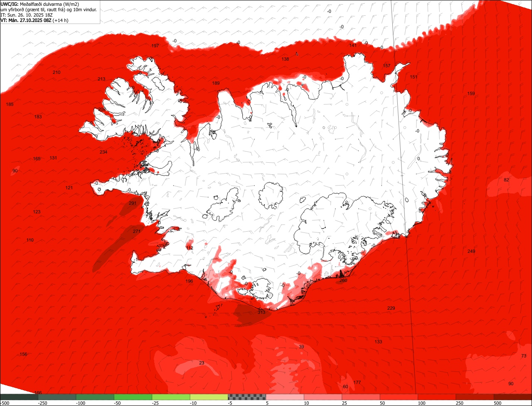Select the map value '159' in the northeast

(471, 94)
